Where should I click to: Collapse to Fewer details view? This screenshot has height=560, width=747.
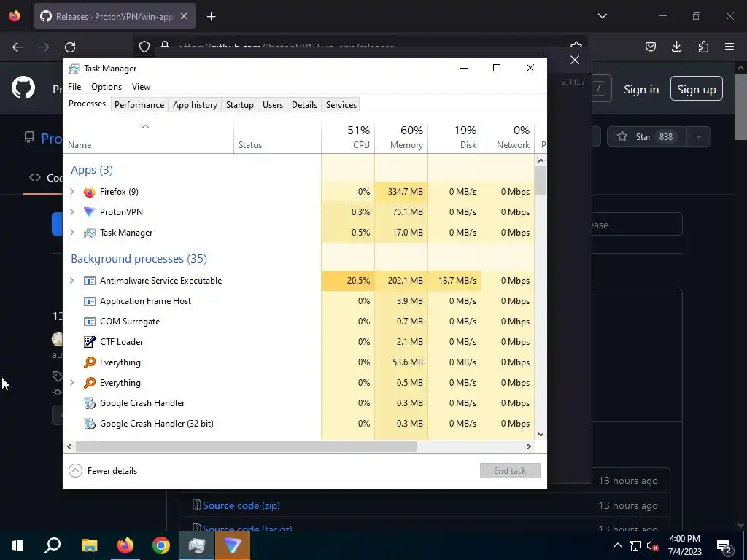pyautogui.click(x=103, y=471)
